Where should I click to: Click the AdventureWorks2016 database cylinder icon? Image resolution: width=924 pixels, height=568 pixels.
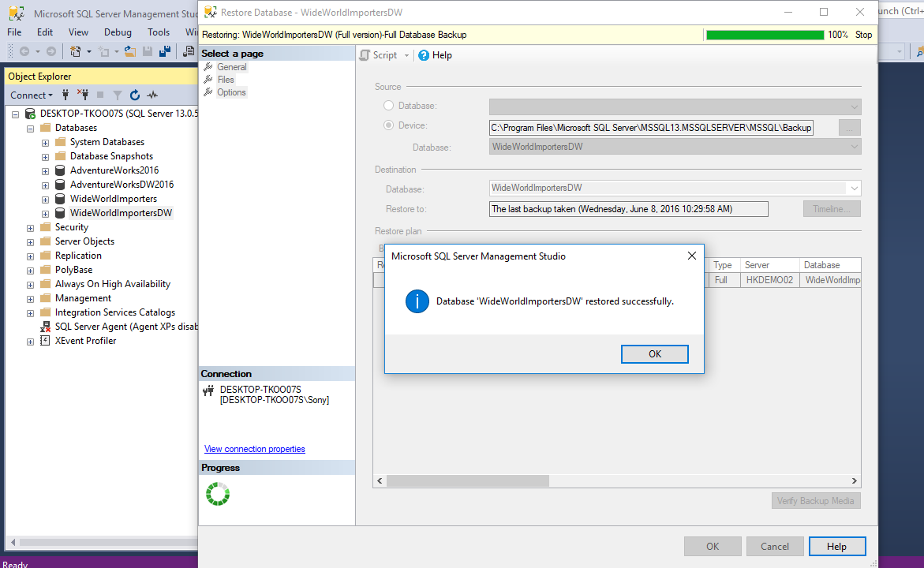60,170
